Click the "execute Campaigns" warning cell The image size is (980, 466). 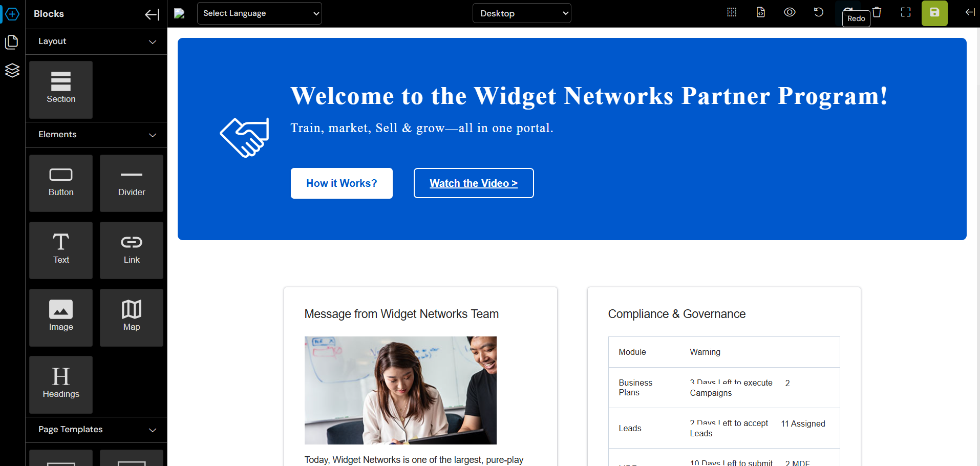point(731,388)
